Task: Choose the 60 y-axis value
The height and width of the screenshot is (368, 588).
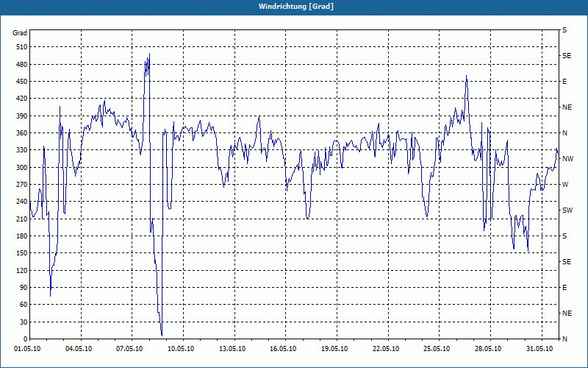Action: [24, 305]
